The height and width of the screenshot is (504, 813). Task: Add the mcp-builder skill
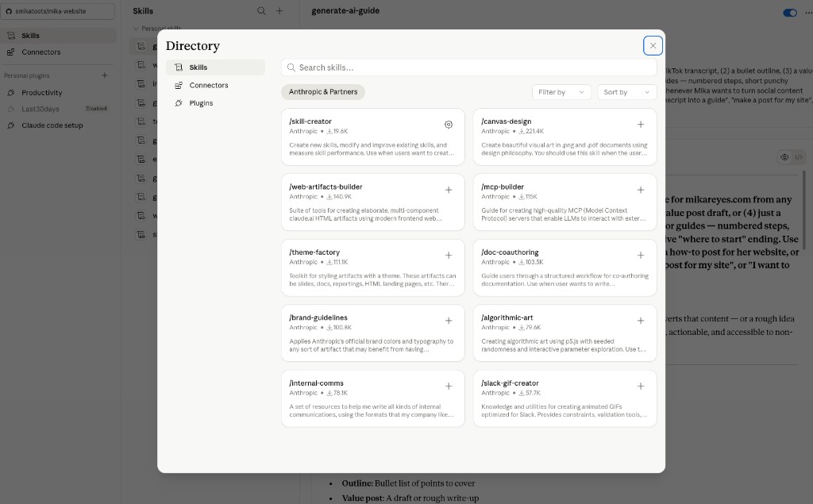coord(641,190)
